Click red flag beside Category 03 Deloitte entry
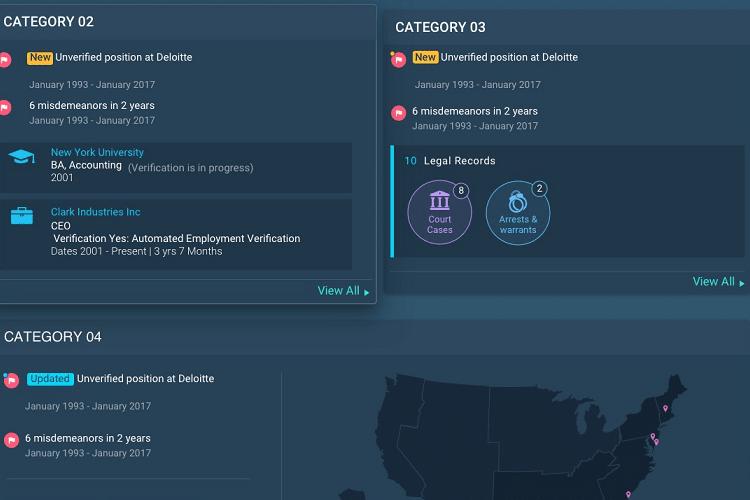This screenshot has height=500, width=750. pos(398,60)
